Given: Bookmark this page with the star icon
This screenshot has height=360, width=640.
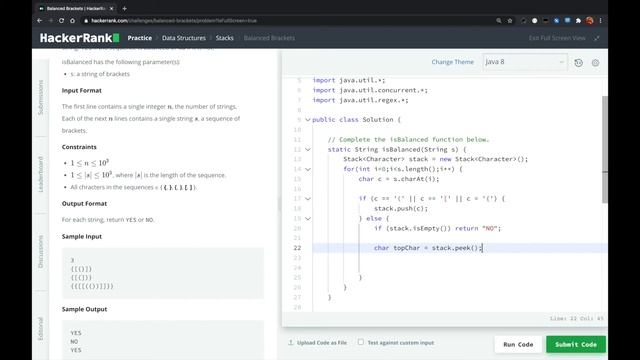Looking at the screenshot, I should [510, 20].
